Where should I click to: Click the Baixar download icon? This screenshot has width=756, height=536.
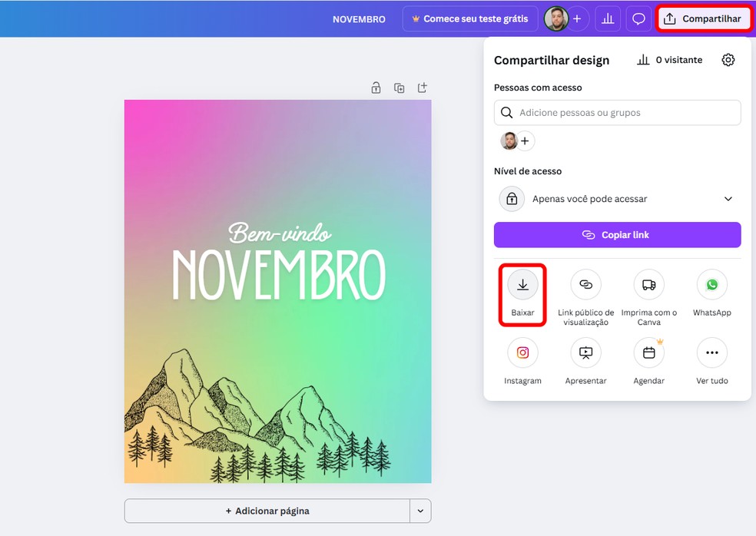pos(522,285)
